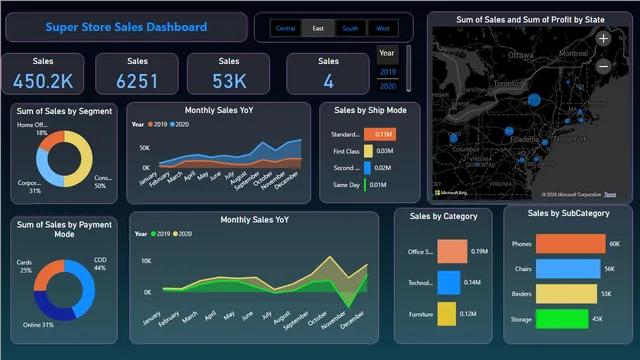This screenshot has height=360, width=640.
Task: Click the Super Store Sales Dashboard title
Action: pyautogui.click(x=126, y=27)
